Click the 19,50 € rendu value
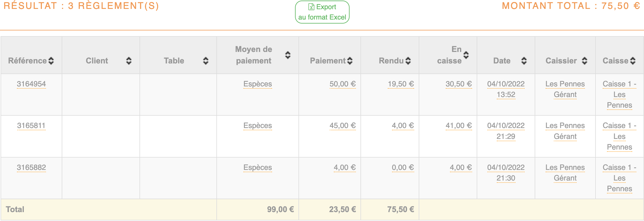644x221 pixels. click(x=401, y=84)
